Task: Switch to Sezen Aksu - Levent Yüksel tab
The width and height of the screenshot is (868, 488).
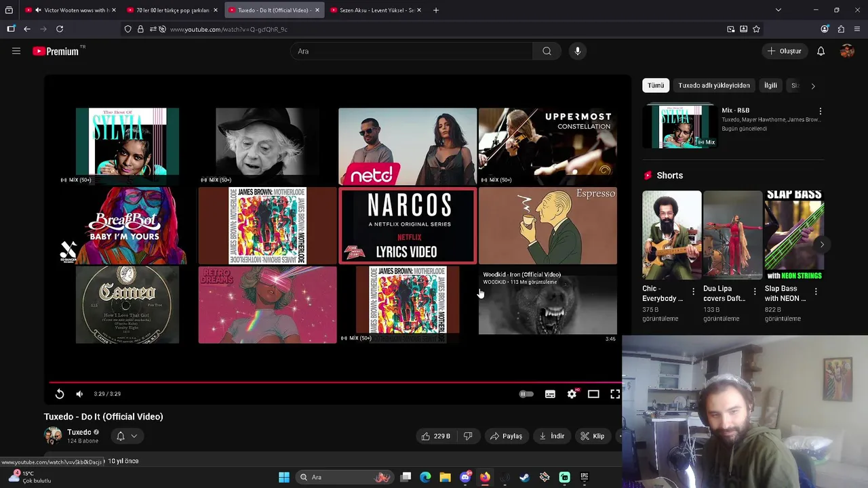Action: point(376,10)
